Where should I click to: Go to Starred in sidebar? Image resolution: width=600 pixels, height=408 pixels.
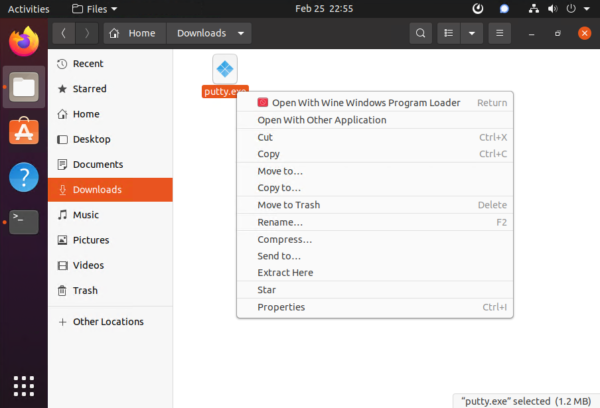point(90,89)
